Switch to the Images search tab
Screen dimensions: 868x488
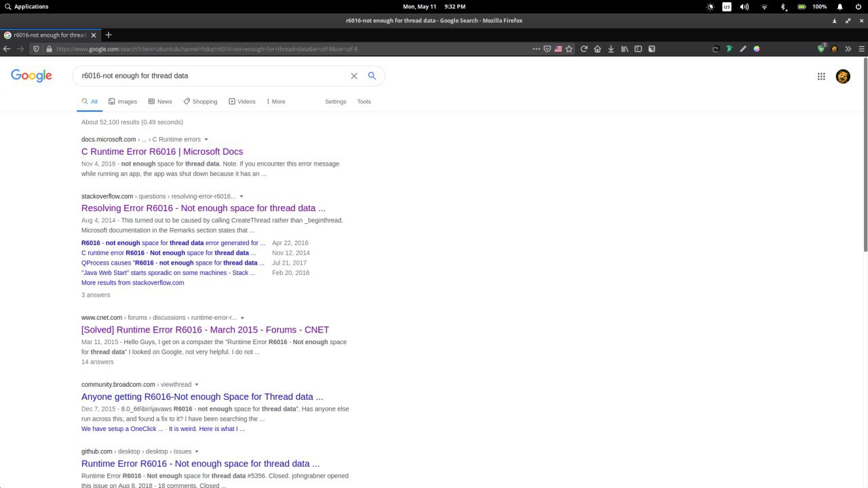click(x=123, y=102)
